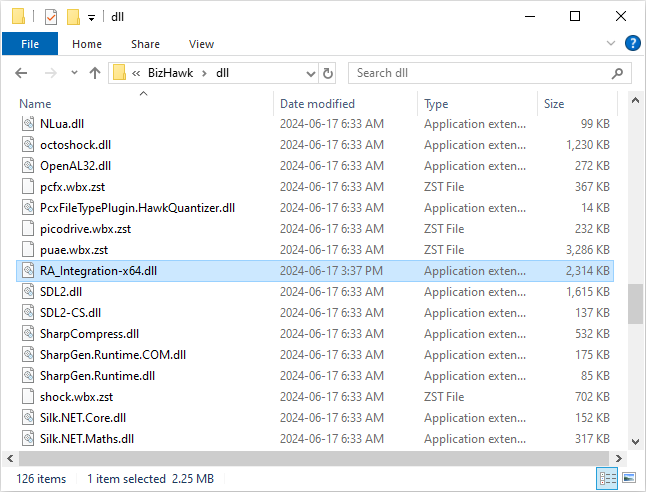Open Help with the question mark icon
The height and width of the screenshot is (492, 646).
[x=632, y=43]
